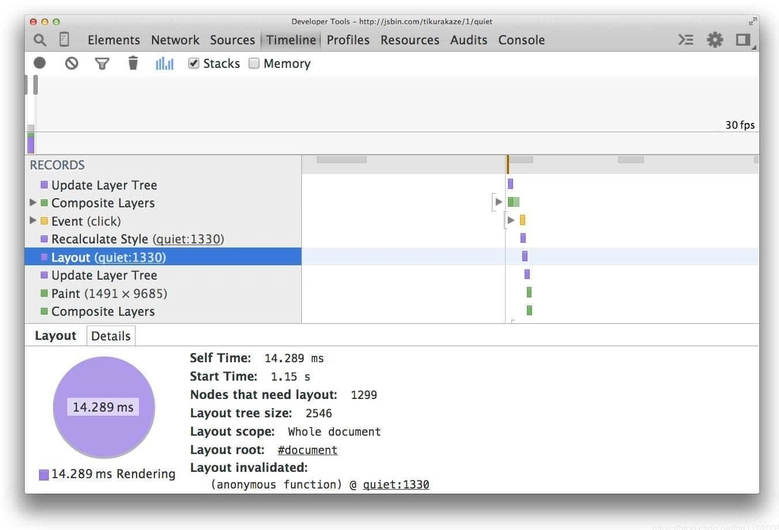
Task: Select the Layout summary tab
Action: tap(55, 336)
